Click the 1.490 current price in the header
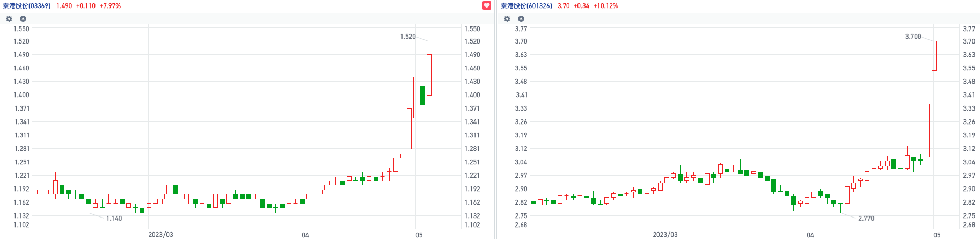980x239 pixels. [x=64, y=6]
